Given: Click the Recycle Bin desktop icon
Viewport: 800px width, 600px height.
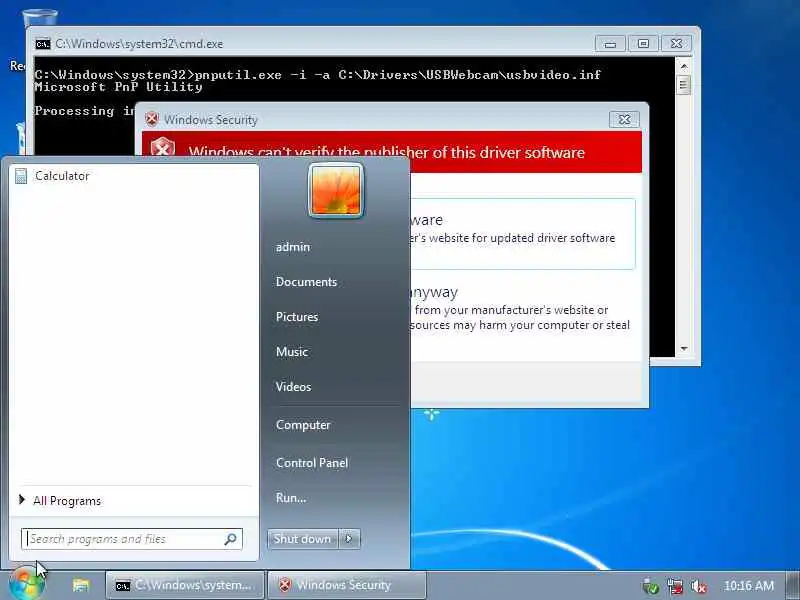Looking at the screenshot, I should tap(39, 18).
